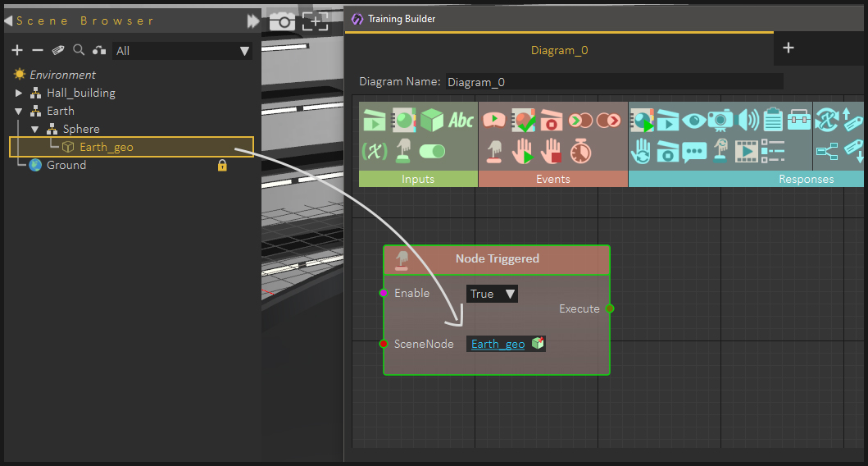This screenshot has width=868, height=466.
Task: Click the Earth_geo link in SceneNode
Action: click(x=498, y=344)
